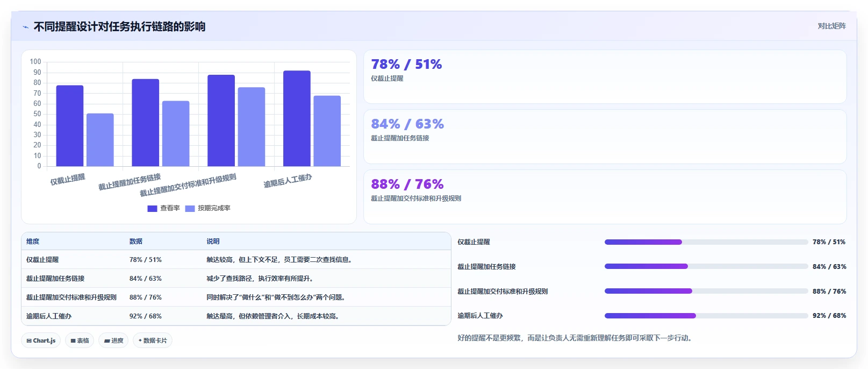Click the footer note 好的提醒不是更频繁
Screen dimensions: 868x369
(x=576, y=338)
